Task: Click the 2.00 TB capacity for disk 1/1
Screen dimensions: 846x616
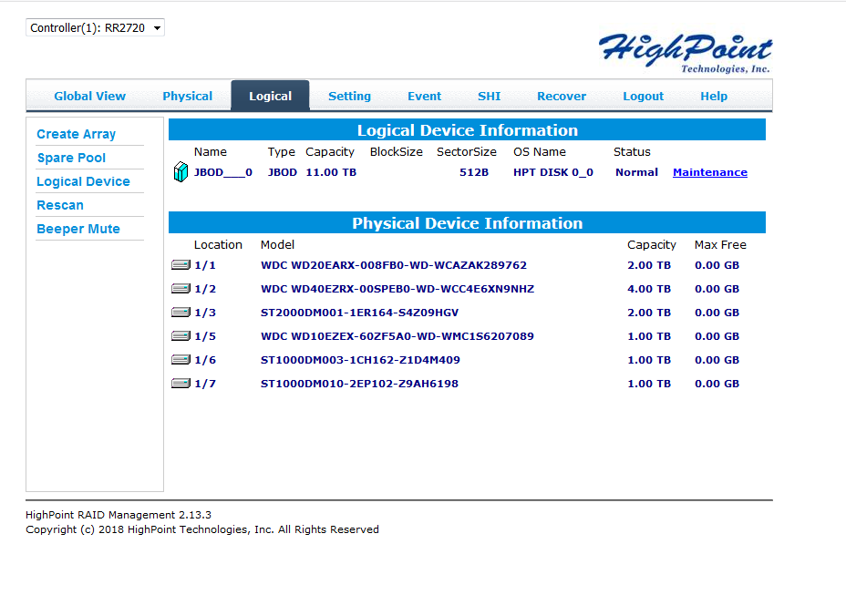Action: (x=649, y=265)
